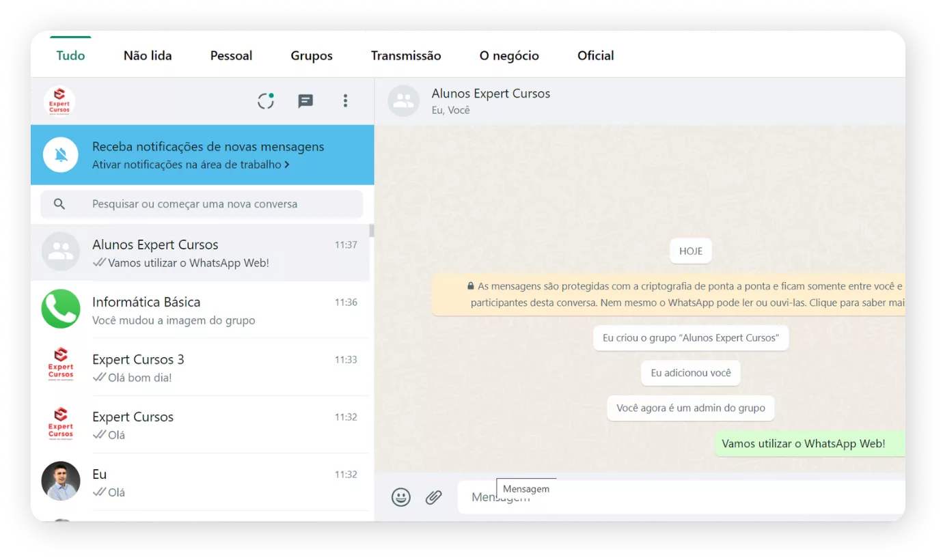Click the Eu, Você participants subtitle
Screen dimensions: 943x560
pos(450,110)
